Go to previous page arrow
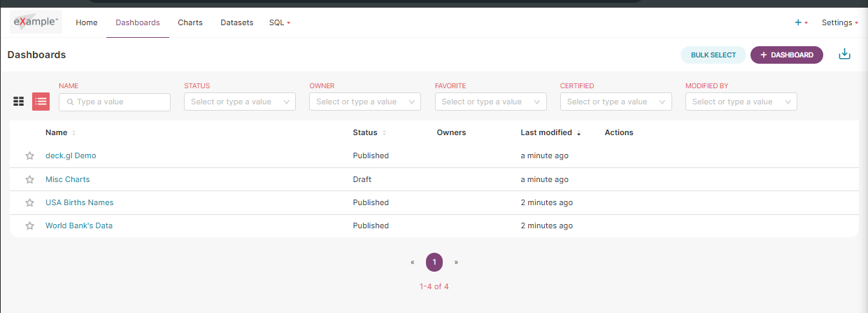Screen dimensions: 868x313 coord(413,263)
